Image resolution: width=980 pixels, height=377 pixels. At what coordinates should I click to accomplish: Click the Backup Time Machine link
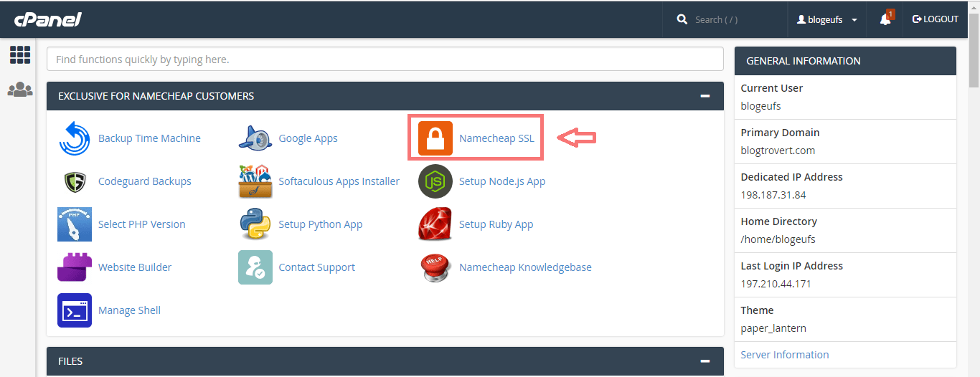tap(149, 138)
